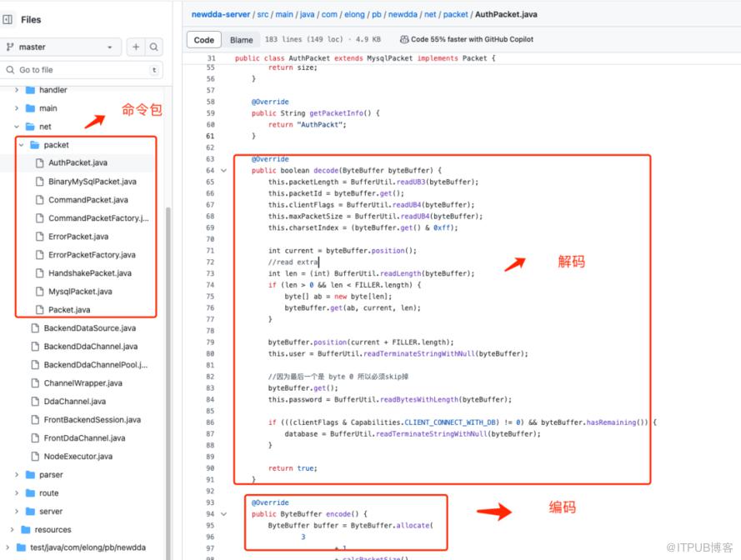The image size is (741, 560).
Task: Fold the encode method at line 94
Action: click(x=223, y=514)
